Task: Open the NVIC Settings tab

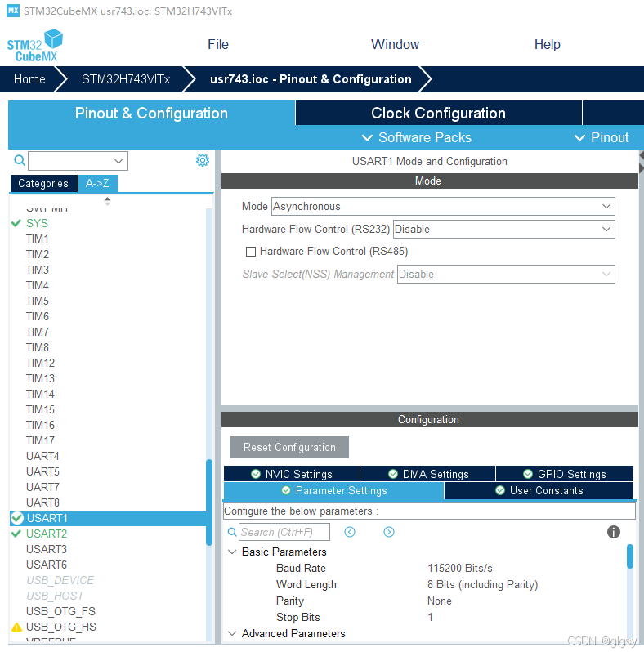Action: pos(292,474)
